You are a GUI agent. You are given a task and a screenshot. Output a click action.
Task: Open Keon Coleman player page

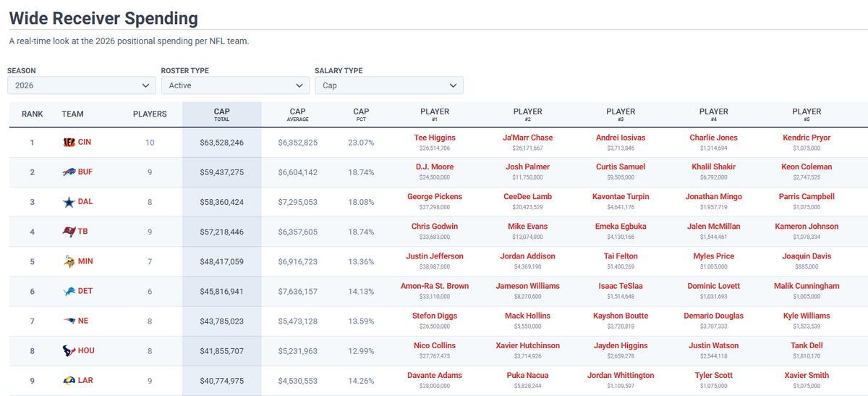click(x=807, y=167)
